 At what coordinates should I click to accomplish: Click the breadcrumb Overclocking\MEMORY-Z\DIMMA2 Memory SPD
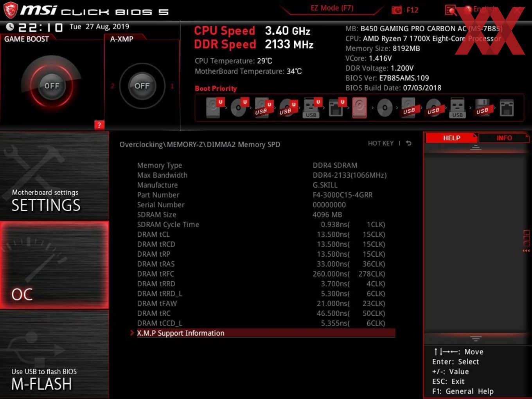pyautogui.click(x=200, y=144)
